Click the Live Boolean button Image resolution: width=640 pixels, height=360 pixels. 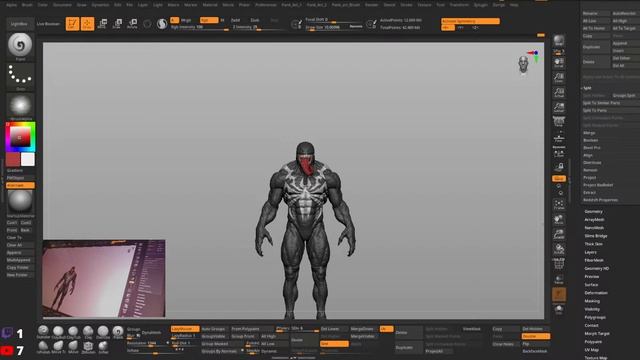(48, 24)
